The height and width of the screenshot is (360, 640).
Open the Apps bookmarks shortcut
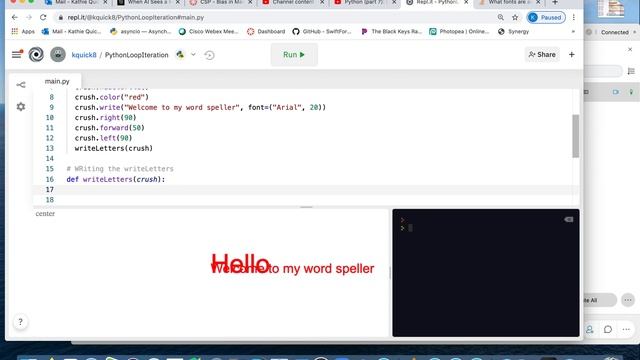[23, 31]
